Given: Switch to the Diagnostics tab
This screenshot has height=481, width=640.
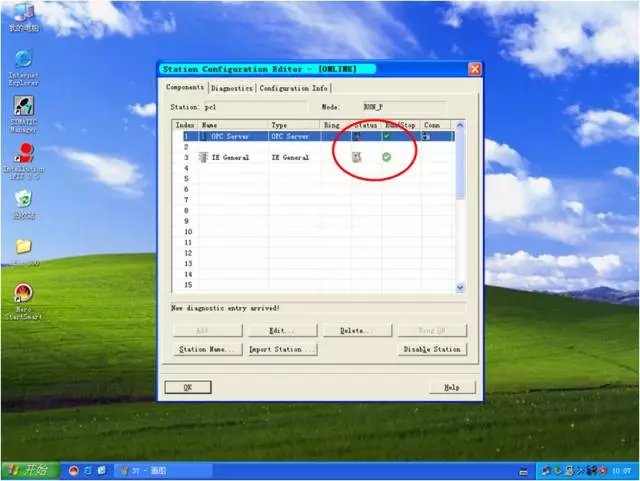Looking at the screenshot, I should tap(232, 88).
